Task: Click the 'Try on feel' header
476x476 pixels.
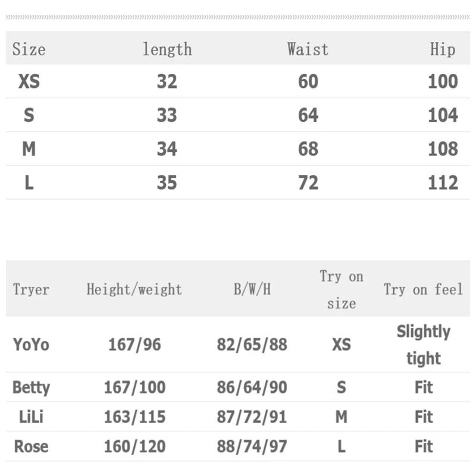Action: [423, 290]
